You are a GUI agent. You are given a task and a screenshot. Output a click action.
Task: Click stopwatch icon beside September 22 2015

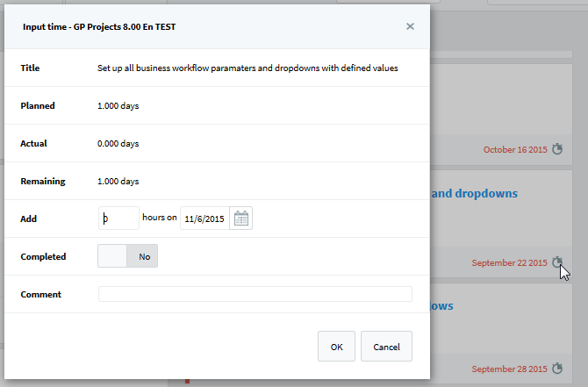click(x=557, y=262)
